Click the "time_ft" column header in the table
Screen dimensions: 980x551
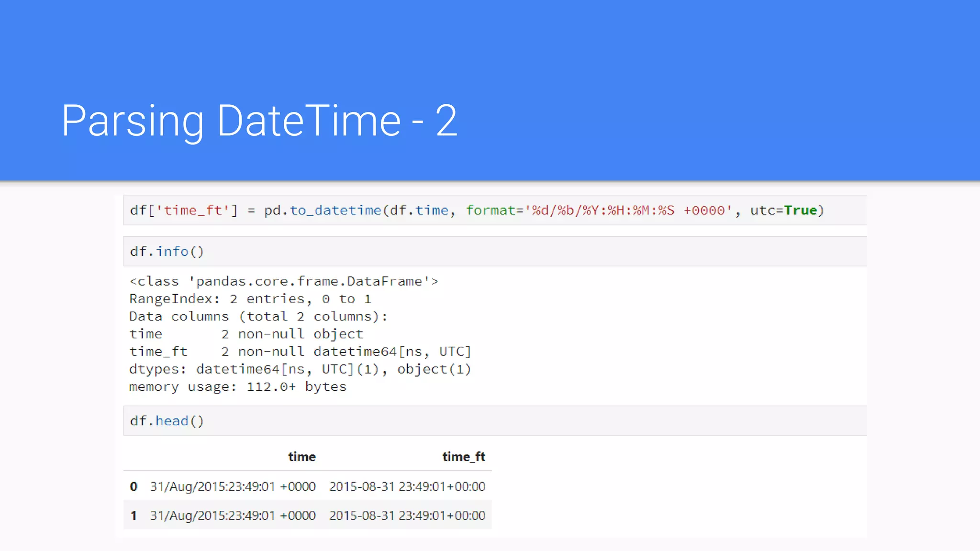tap(464, 457)
